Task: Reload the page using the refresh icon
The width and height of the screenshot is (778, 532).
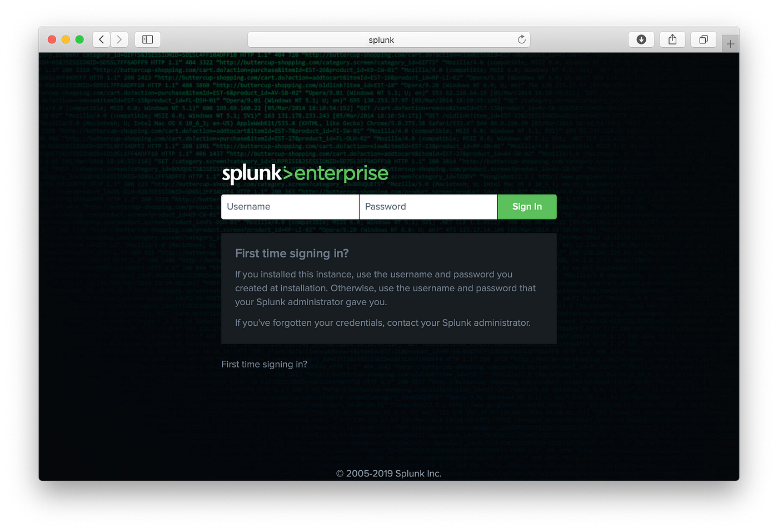Action: [x=521, y=39]
